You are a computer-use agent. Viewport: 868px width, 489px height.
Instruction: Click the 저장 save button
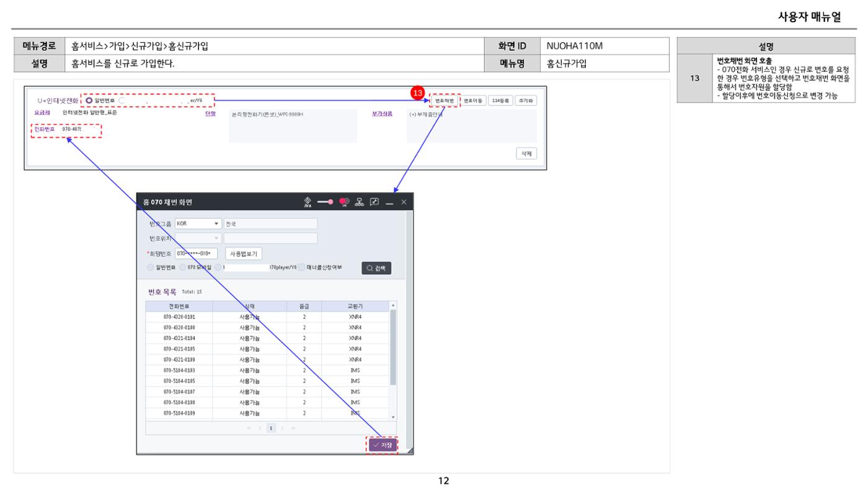(x=383, y=445)
